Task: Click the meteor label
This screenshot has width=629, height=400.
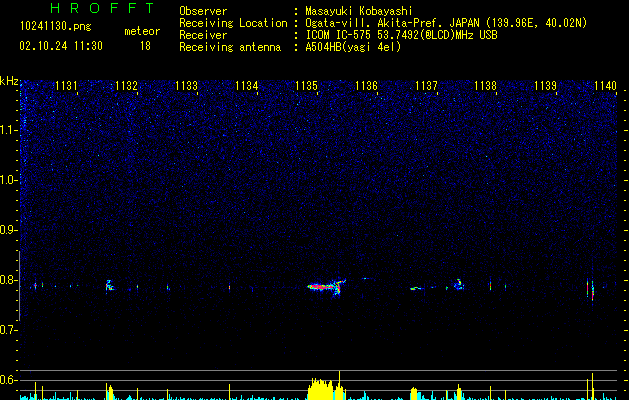Action: tap(142, 31)
